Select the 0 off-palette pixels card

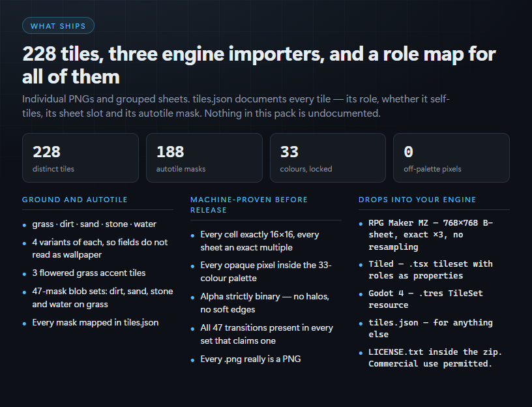tap(451, 158)
